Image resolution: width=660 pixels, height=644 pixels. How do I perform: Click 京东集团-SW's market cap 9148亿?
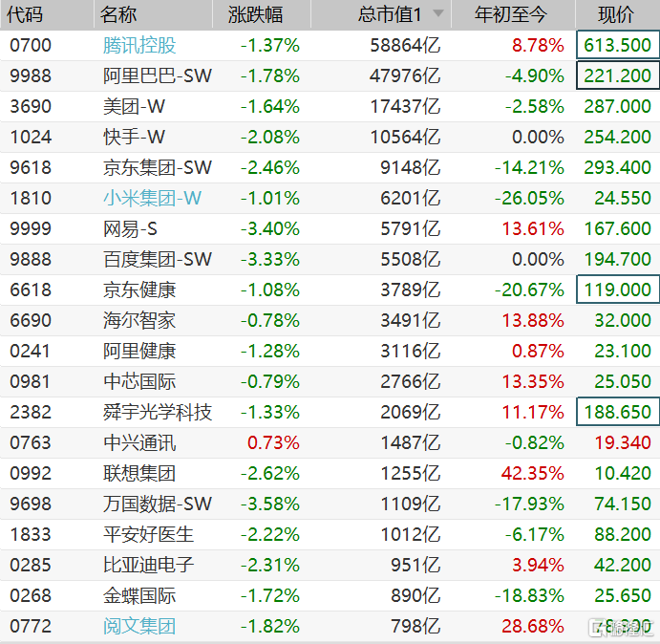point(406,167)
